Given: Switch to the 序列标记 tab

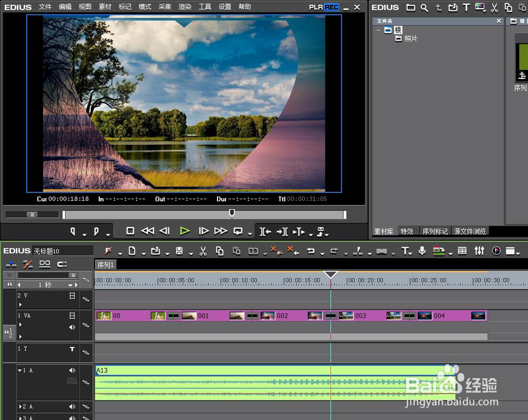Looking at the screenshot, I should 435,231.
